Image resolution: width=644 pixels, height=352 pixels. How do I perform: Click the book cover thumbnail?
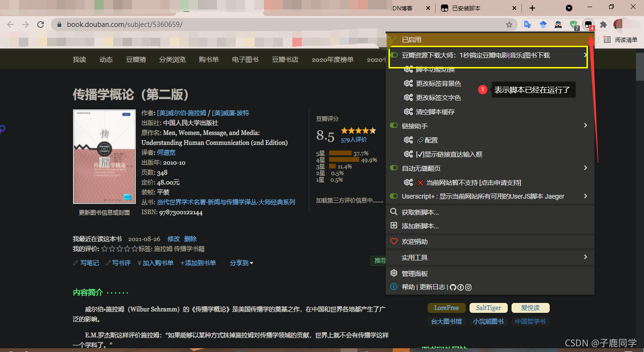(x=104, y=157)
